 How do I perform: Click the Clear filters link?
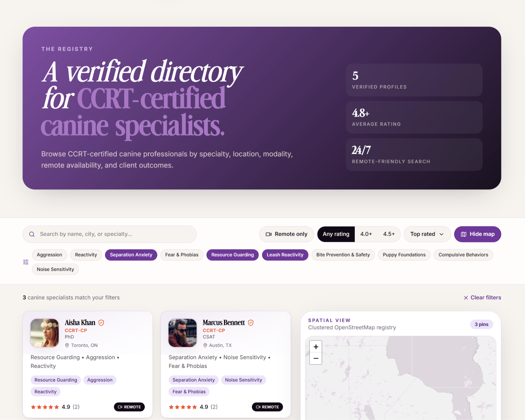[482, 298]
